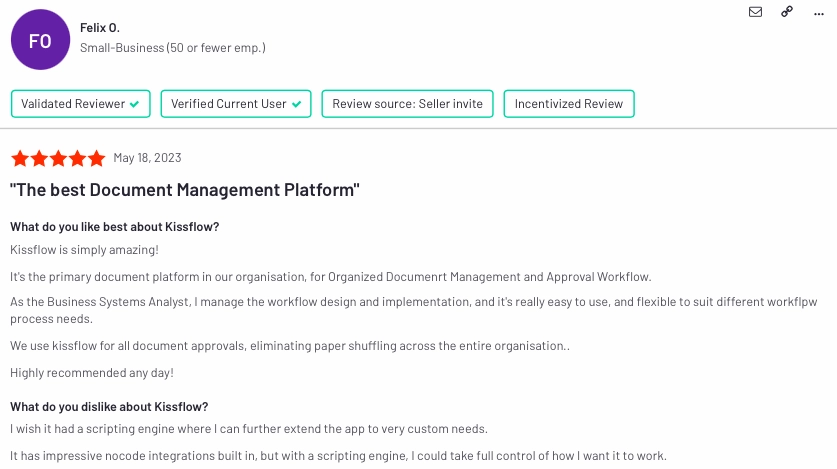This screenshot has width=837, height=469.
Task: Click the May 18, 2023 review date
Action: click(147, 158)
